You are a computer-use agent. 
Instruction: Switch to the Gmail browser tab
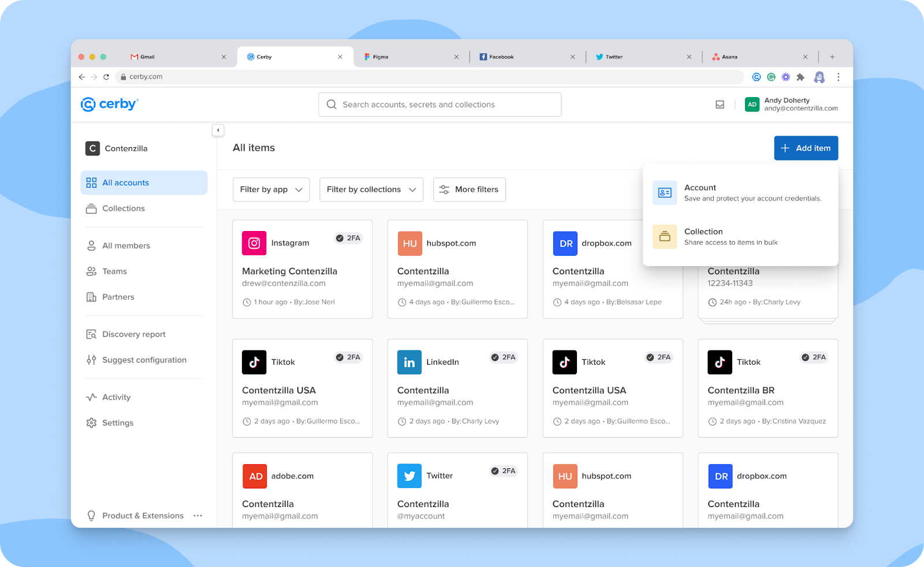coord(178,57)
